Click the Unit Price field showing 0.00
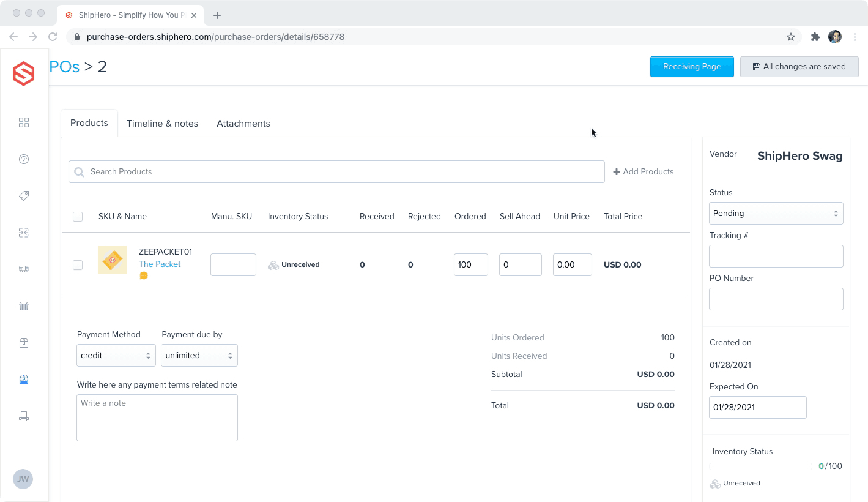 click(573, 265)
